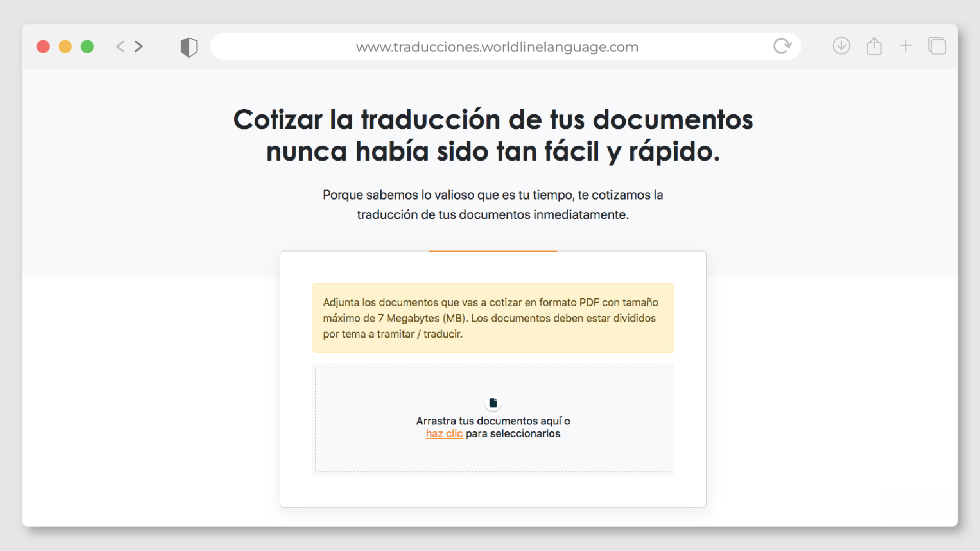
Task: Minimize window with yellow button
Action: pyautogui.click(x=65, y=46)
